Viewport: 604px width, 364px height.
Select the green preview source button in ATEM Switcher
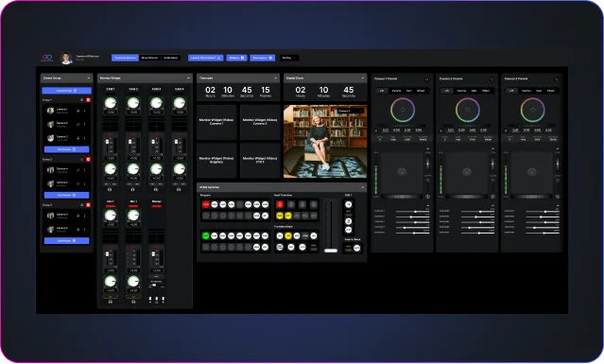206,235
